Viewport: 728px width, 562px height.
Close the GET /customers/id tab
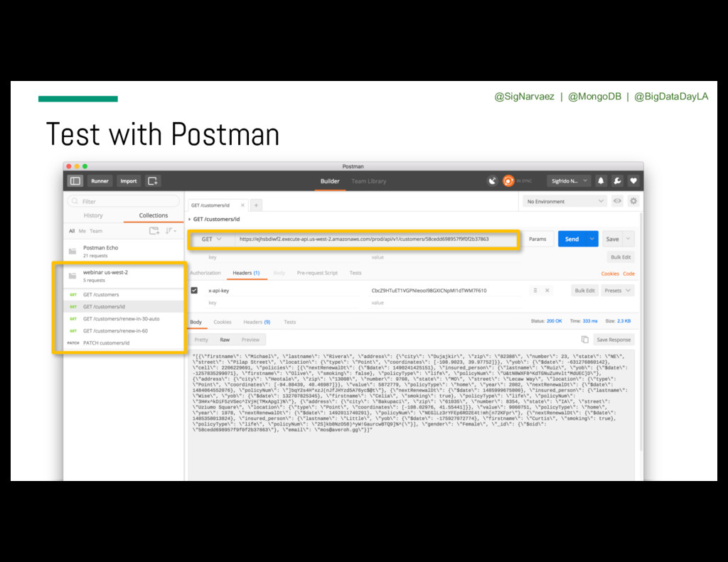pyautogui.click(x=242, y=205)
